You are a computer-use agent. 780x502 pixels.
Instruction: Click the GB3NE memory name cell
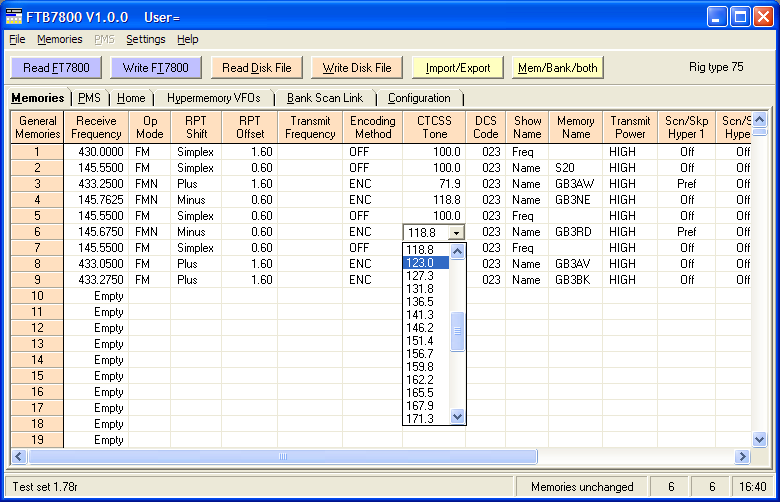576,200
